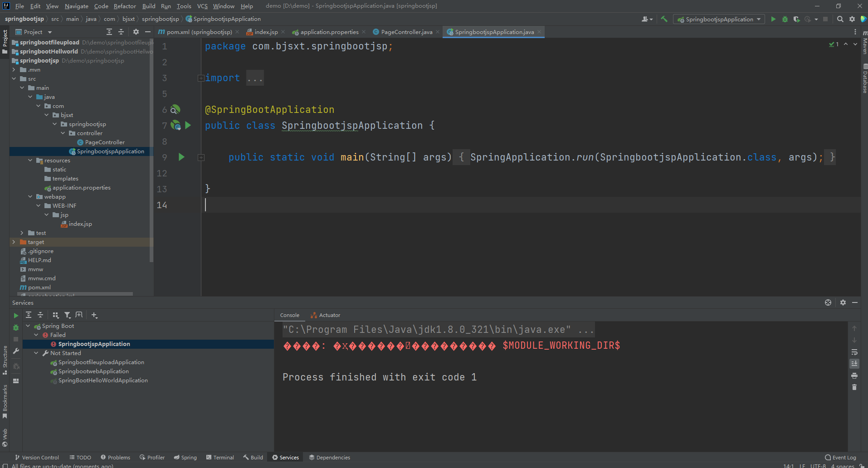Click Edit Configuration wrench icon in Services sidebar
The image size is (868, 468).
[x=16, y=351]
